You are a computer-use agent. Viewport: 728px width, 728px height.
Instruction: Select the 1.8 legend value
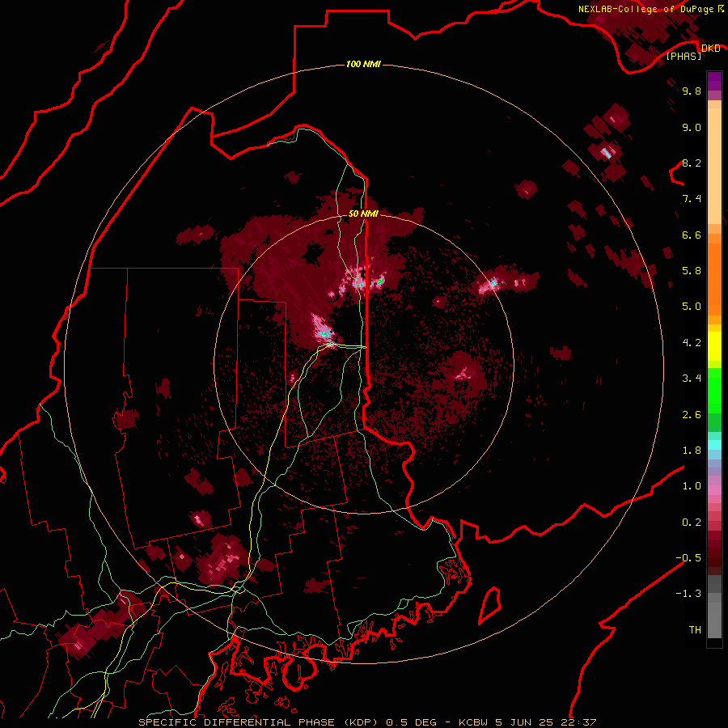click(x=692, y=450)
